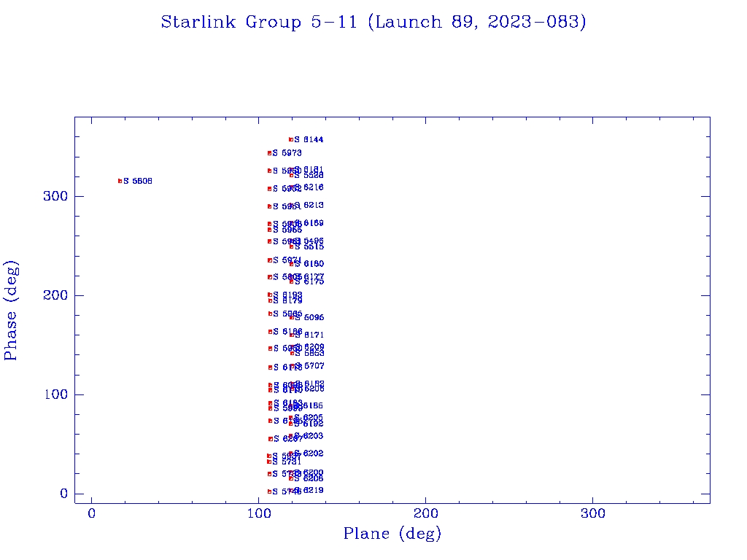Click the "S 6175" label
The height and width of the screenshot is (560, 747).
coord(309,282)
